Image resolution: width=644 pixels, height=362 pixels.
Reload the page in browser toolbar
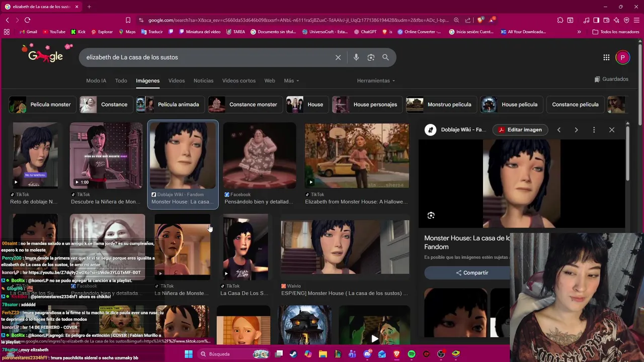[x=27, y=20]
